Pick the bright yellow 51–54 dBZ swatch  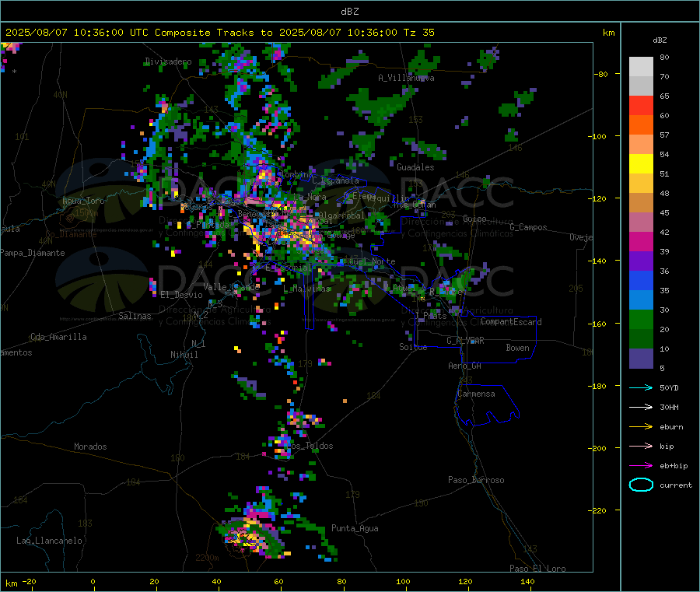[641, 164]
